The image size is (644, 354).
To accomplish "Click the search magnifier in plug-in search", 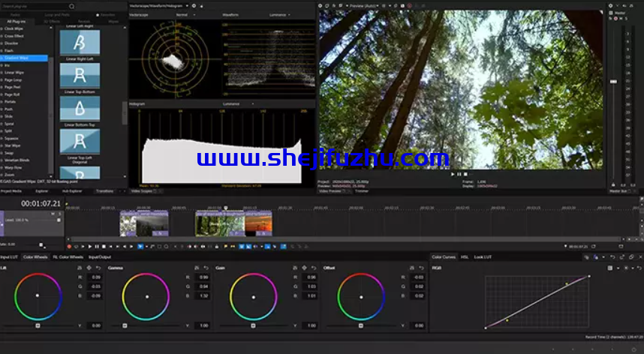I will click(x=71, y=6).
